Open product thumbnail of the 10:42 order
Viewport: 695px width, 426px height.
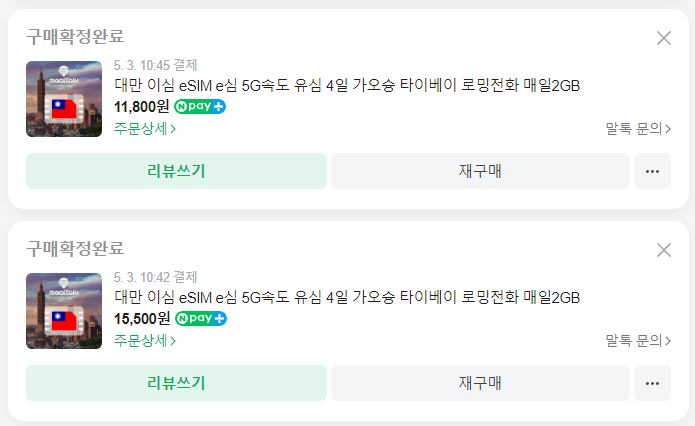tap(64, 311)
